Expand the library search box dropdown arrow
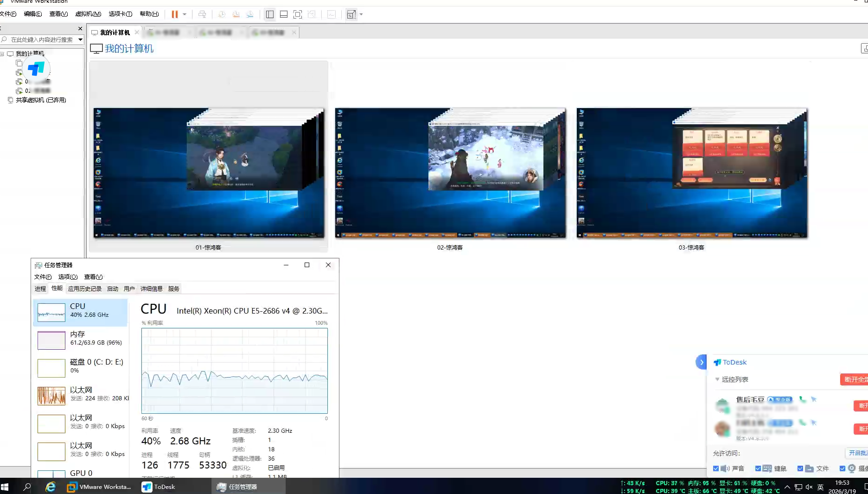Screen dimensions: 868x494 pyautogui.click(x=80, y=39)
